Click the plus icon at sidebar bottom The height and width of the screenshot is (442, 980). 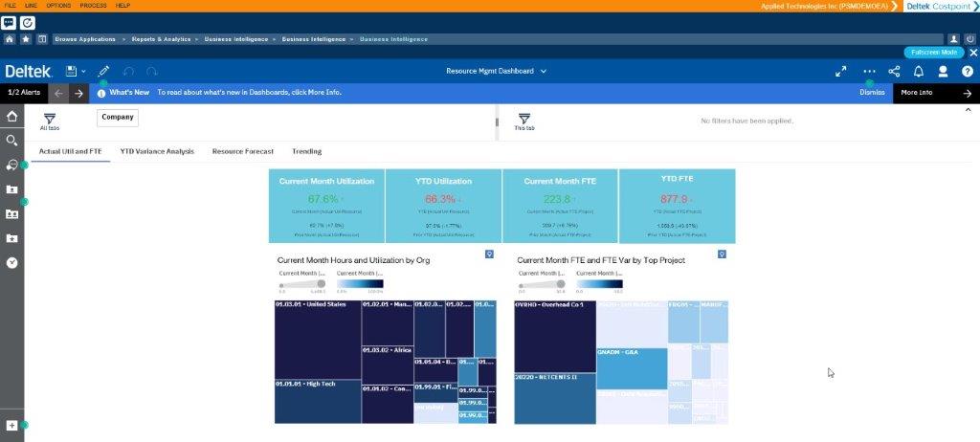(x=12, y=425)
